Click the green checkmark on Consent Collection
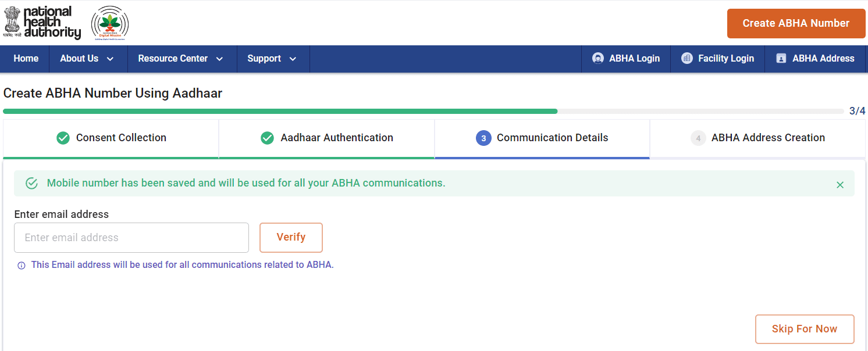Screen dimensions: 868x351 coord(62,138)
